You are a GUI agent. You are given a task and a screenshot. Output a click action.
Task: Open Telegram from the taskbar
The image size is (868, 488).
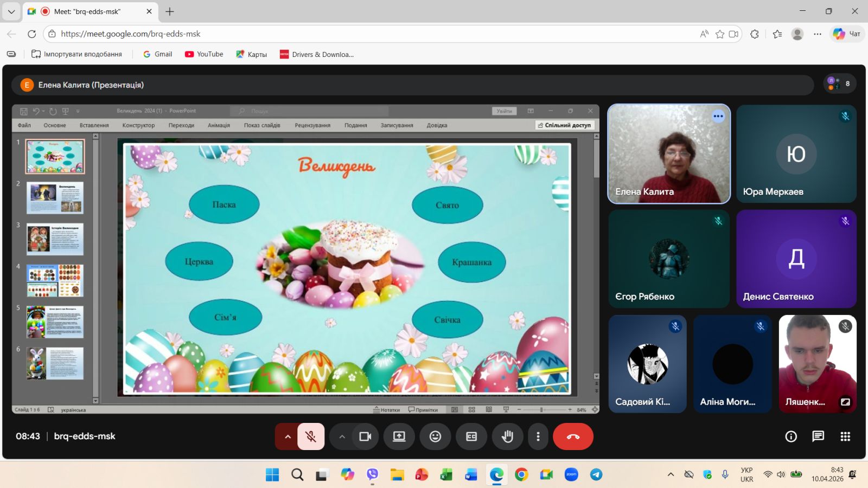pos(596,474)
